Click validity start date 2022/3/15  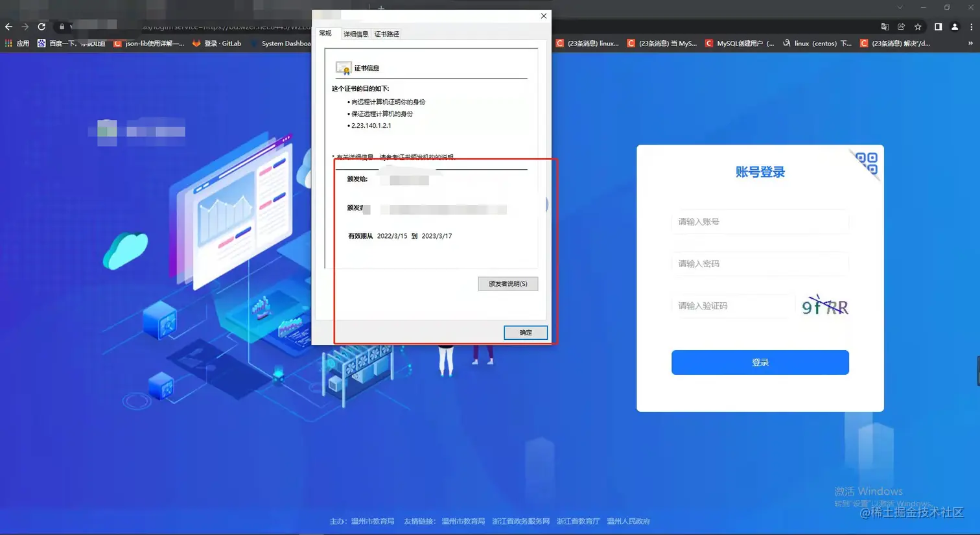pyautogui.click(x=392, y=236)
